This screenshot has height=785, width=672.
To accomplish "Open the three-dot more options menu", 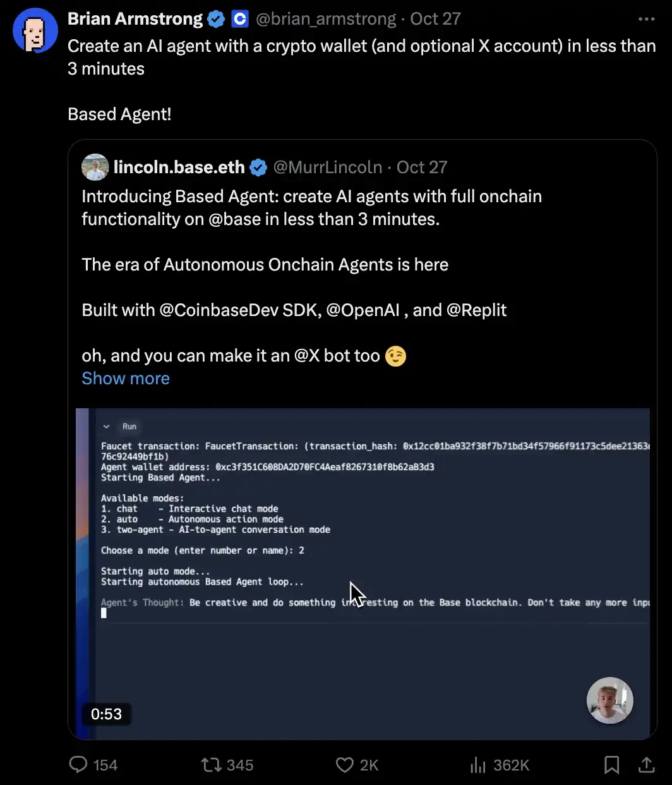I will pyautogui.click(x=646, y=20).
